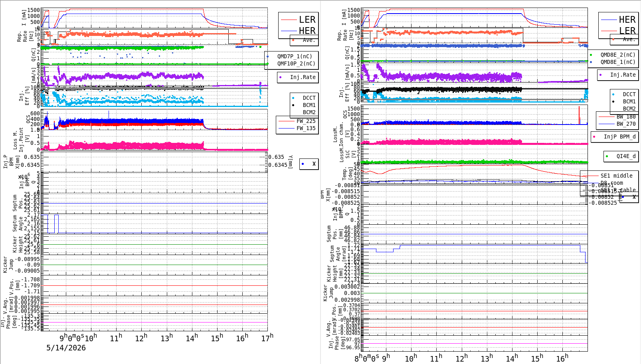The height and width of the screenshot is (364, 641).
Task: Click the blue marker beside QMD7P_1(nC)
Action: click(x=268, y=56)
